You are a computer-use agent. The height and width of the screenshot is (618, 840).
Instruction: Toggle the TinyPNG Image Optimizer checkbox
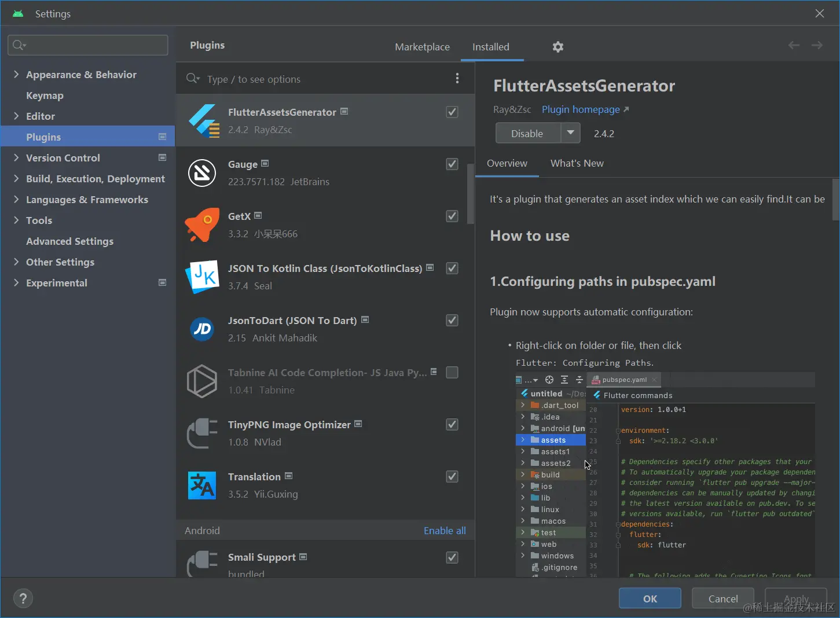(452, 424)
